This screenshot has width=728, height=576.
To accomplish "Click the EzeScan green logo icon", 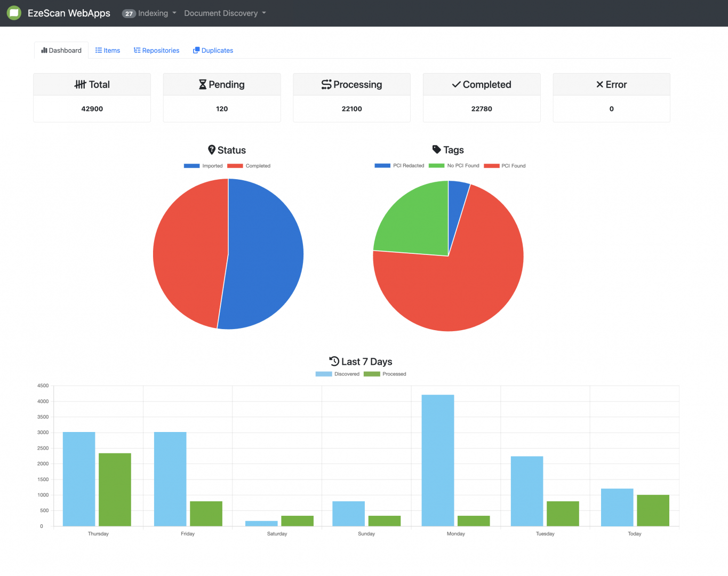I will tap(14, 13).
